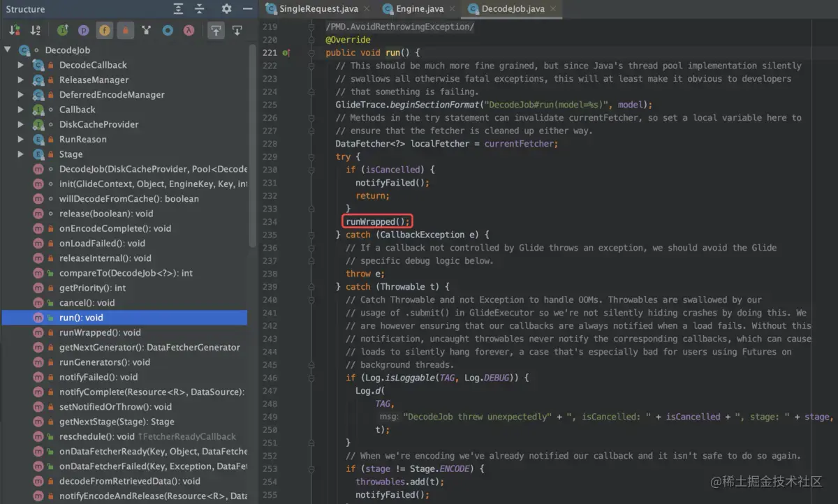The width and height of the screenshot is (838, 504).
Task: Click Show Inherited members icon
Action: click(x=146, y=30)
